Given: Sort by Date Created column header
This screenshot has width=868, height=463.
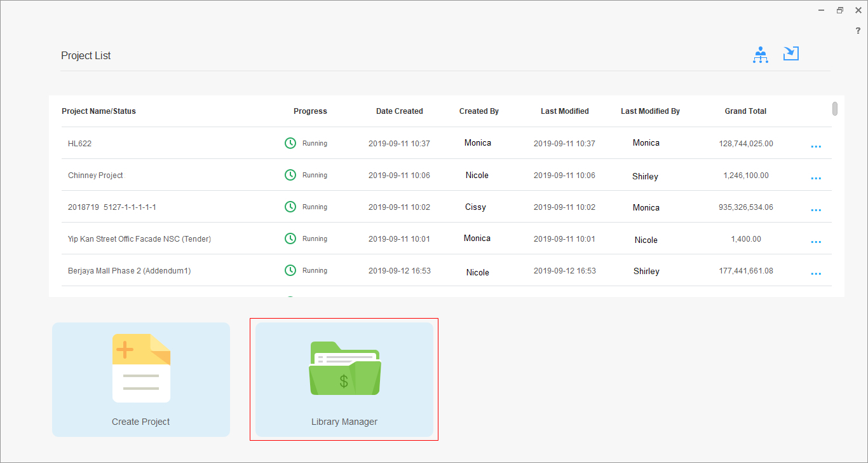Looking at the screenshot, I should pos(399,111).
